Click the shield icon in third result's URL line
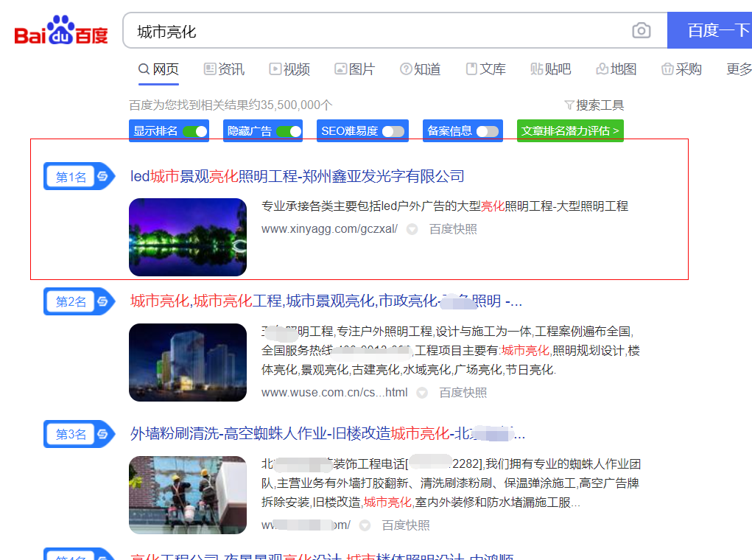The height and width of the screenshot is (560, 752). tap(365, 525)
